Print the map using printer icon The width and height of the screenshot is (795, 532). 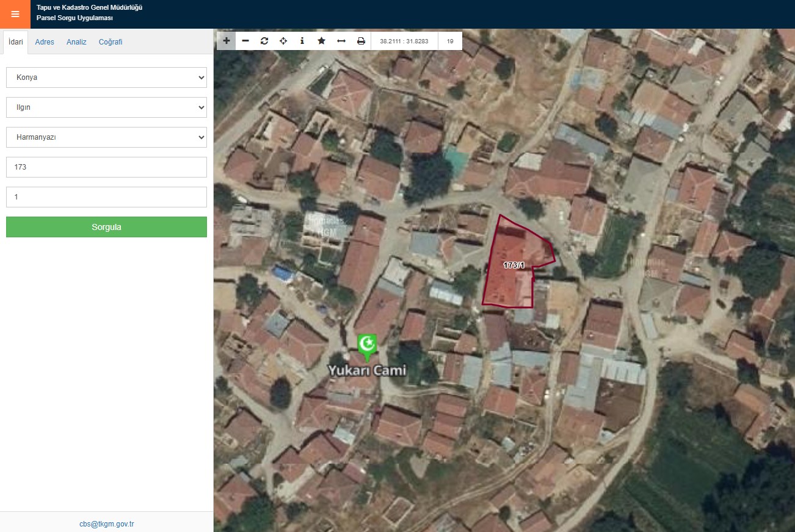coord(361,41)
